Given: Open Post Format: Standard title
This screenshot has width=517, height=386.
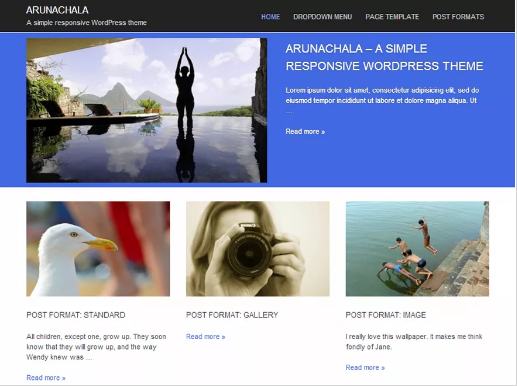Looking at the screenshot, I should click(x=76, y=315).
